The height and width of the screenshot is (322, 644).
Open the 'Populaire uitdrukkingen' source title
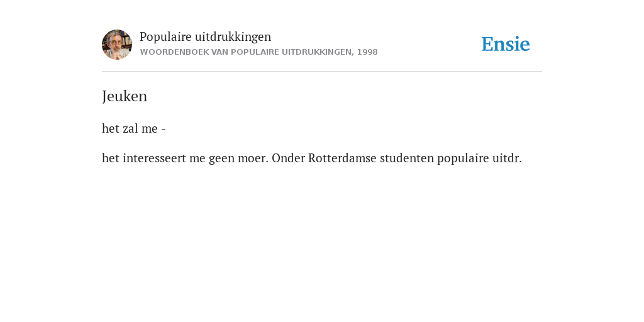[206, 36]
